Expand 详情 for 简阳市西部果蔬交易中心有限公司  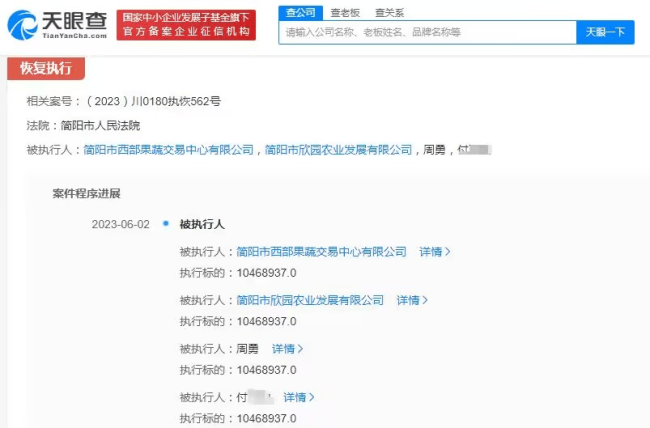(435, 252)
